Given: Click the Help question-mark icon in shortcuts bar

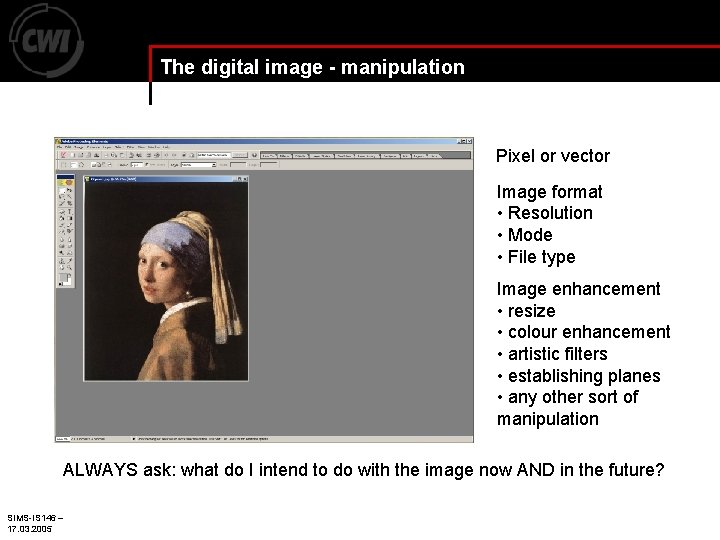Looking at the screenshot, I should click(254, 155).
